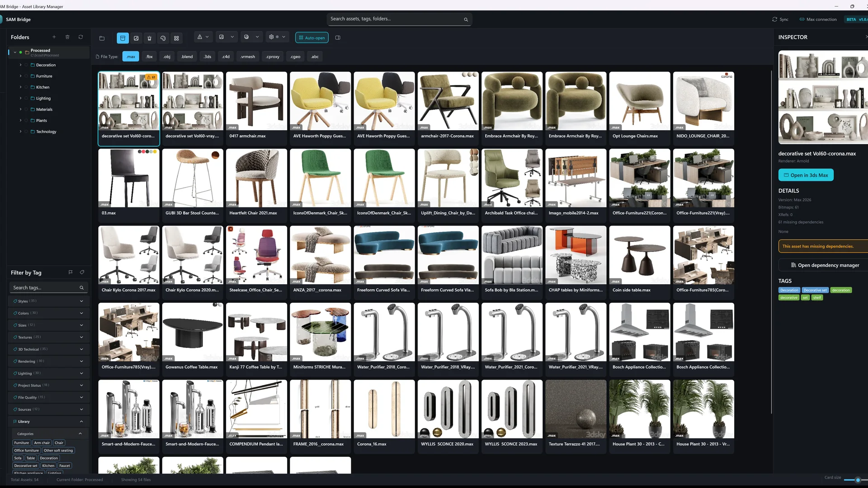The height and width of the screenshot is (488, 868).
Task: Toggle the circle next to Lighting folder
Action: (x=26, y=98)
